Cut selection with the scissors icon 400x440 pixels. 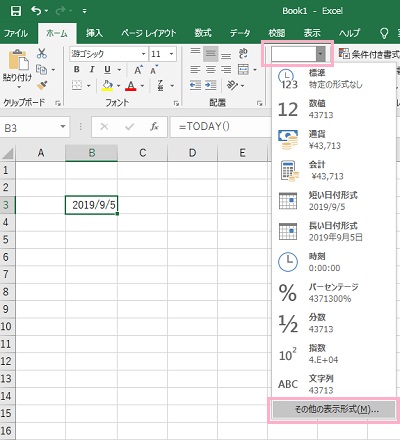42,53
